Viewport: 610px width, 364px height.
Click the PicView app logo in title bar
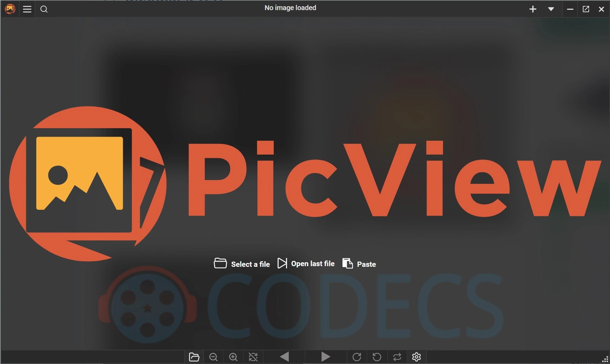(10, 9)
